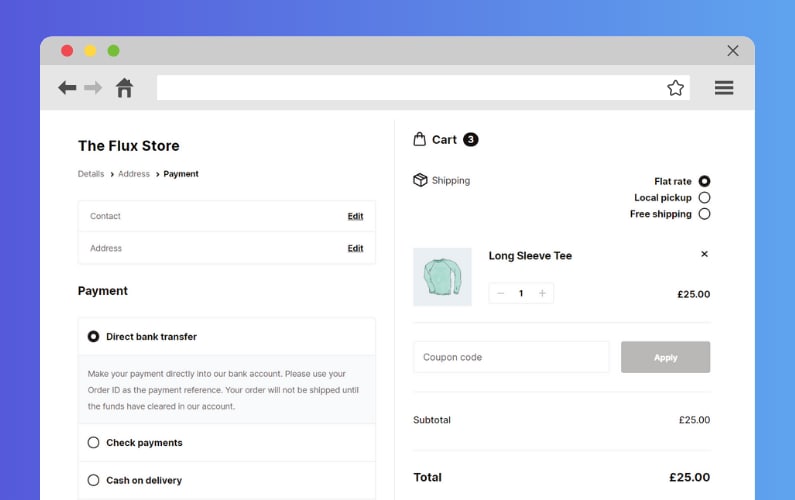Edit the Address details
This screenshot has width=795, height=500.
[x=355, y=248]
